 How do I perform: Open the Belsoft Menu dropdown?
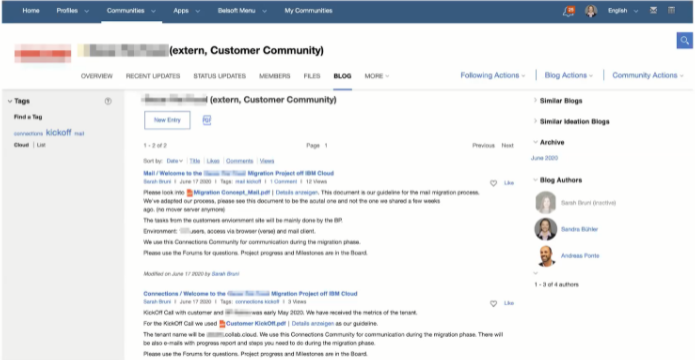tap(242, 11)
